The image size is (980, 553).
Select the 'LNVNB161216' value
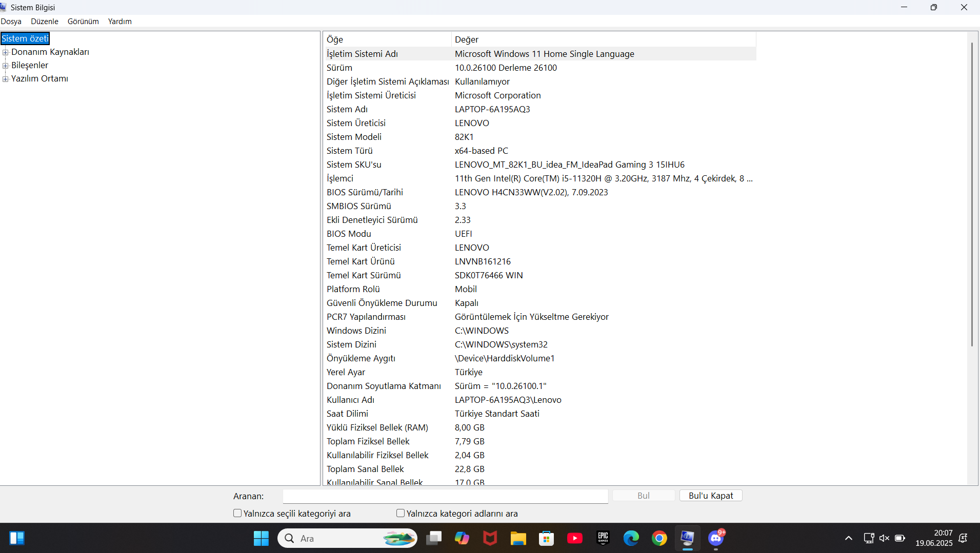pyautogui.click(x=483, y=261)
